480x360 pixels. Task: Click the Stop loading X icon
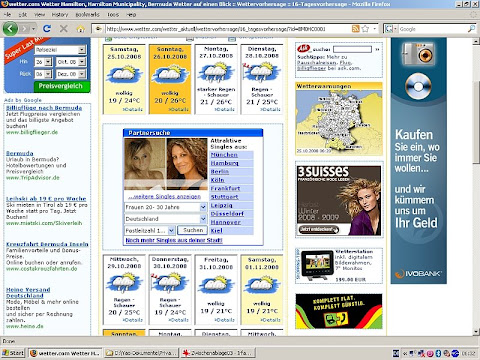63,29
